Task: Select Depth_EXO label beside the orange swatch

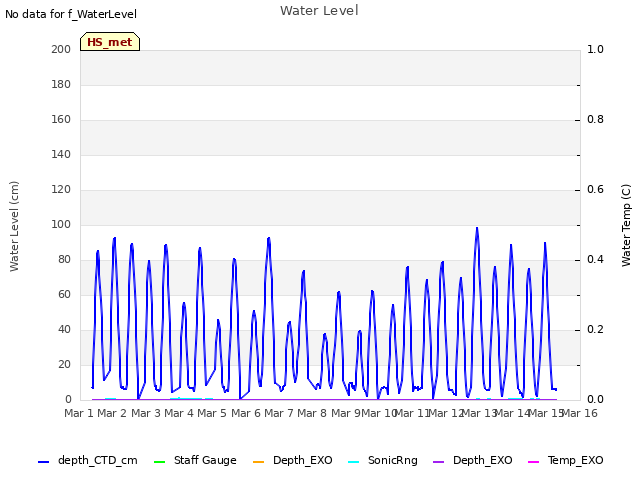Action: tap(303, 460)
